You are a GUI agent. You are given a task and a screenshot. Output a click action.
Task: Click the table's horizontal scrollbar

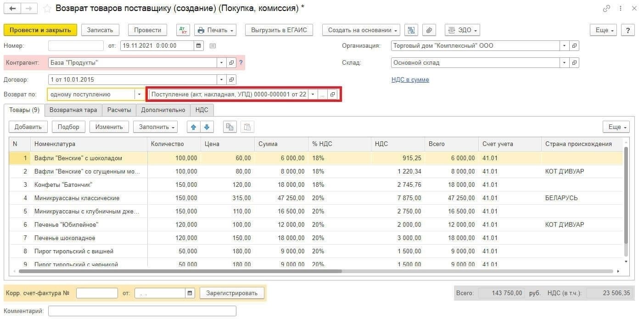181,271
